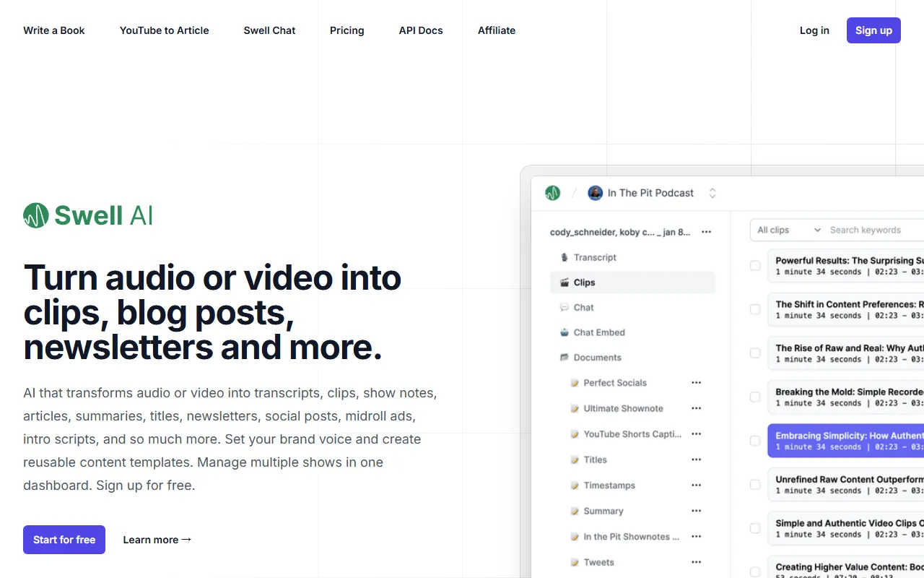This screenshot has height=578, width=924.
Task: Open three-dots menu beside Ultimate Shownote
Action: pos(696,408)
